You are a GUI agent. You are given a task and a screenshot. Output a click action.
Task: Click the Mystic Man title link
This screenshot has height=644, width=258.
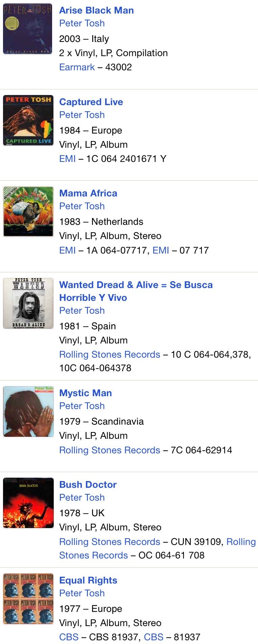pyautogui.click(x=86, y=393)
